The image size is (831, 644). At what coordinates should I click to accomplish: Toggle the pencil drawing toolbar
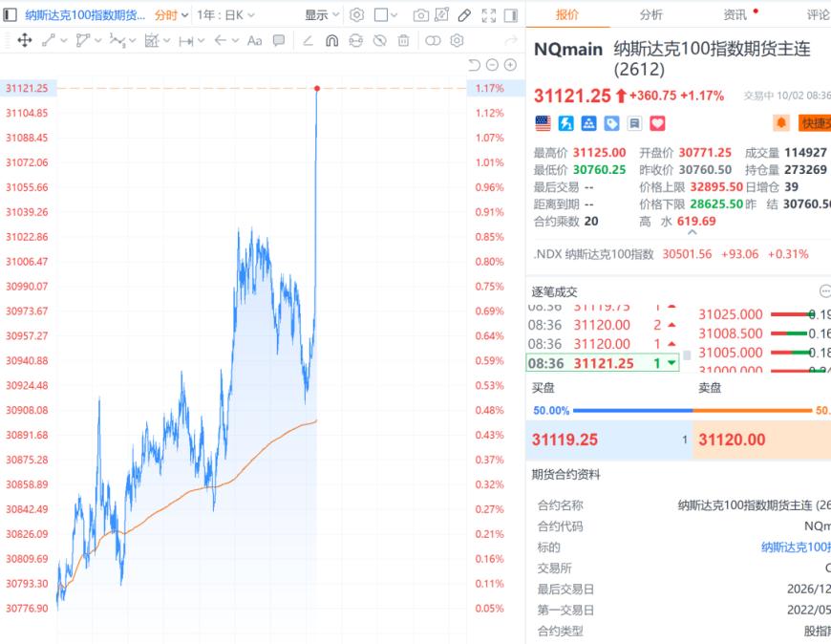[x=464, y=15]
